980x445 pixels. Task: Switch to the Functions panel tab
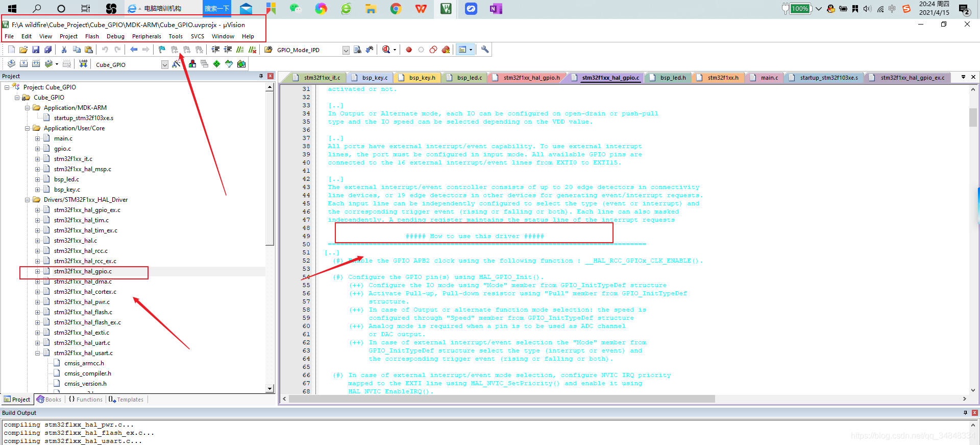(86, 400)
